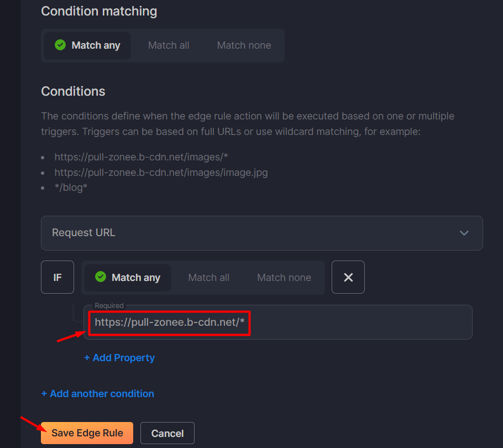Click the Required field label
Image resolution: width=503 pixels, height=448 pixels.
[109, 305]
